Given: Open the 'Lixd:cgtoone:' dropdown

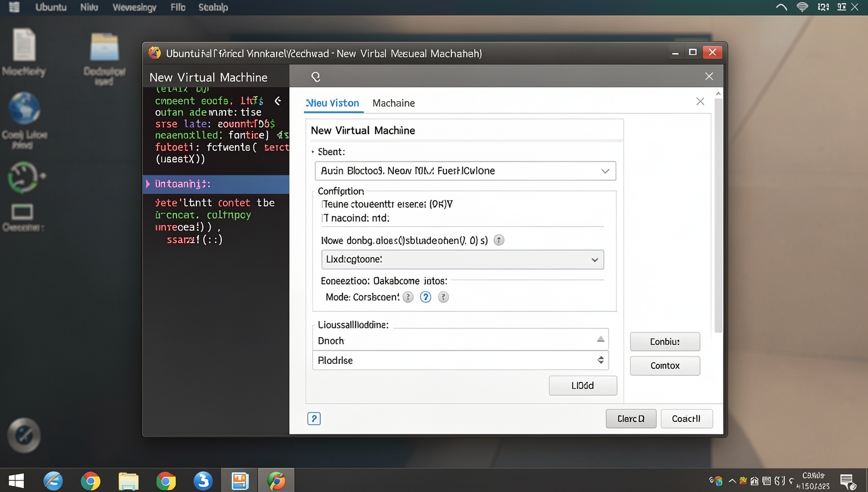Looking at the screenshot, I should [463, 260].
